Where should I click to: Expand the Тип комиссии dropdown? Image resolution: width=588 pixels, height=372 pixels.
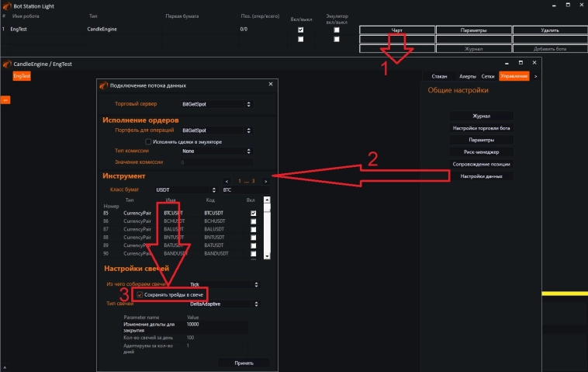pos(215,151)
